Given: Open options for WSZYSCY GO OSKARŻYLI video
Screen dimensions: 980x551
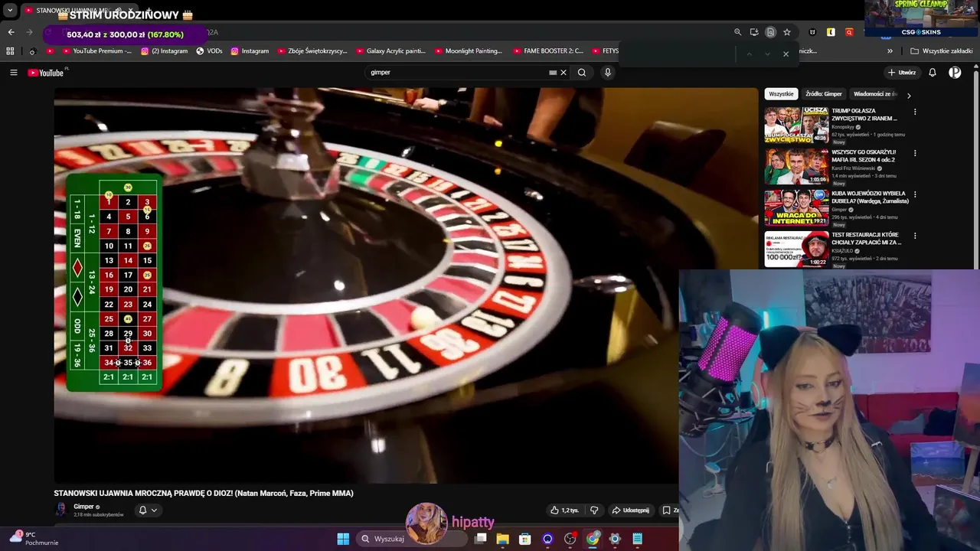Looking at the screenshot, I should tap(915, 153).
